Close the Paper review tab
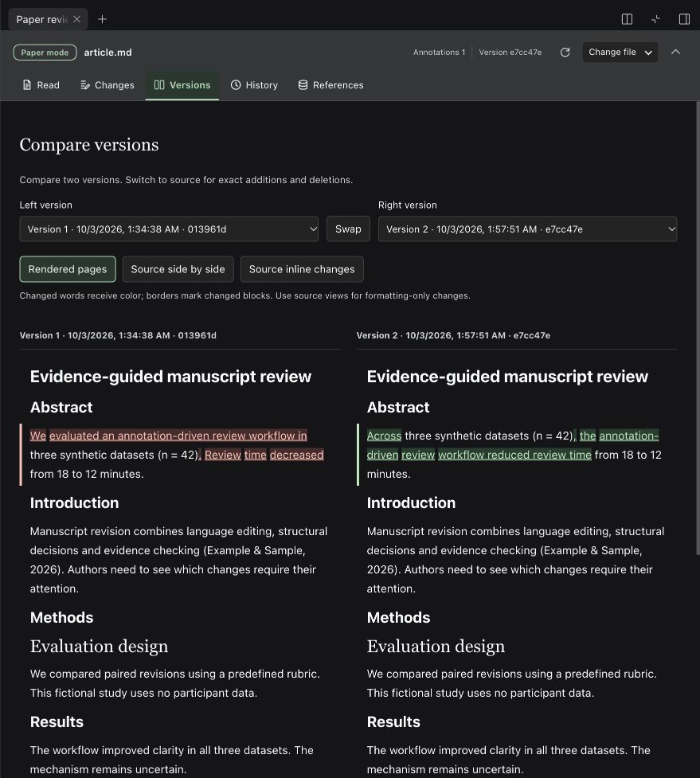 [x=77, y=19]
